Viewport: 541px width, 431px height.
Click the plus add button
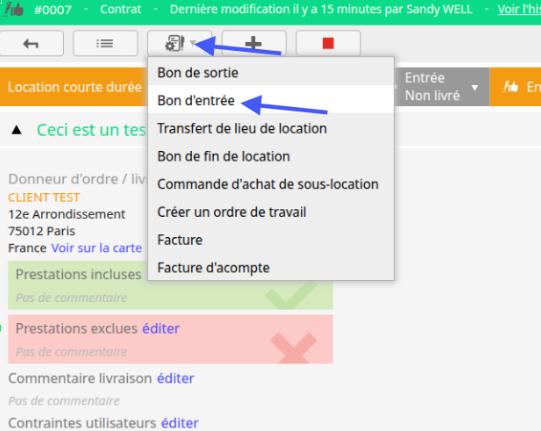[254, 43]
